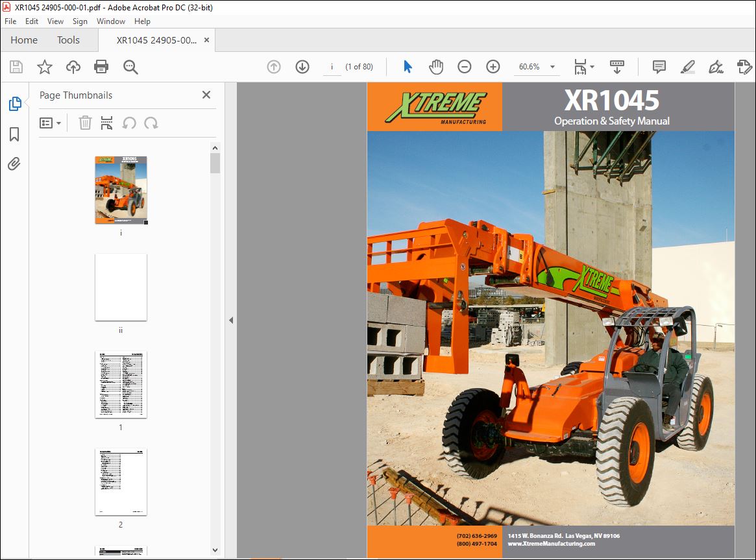Open the thumbnails options dropdown
Viewport: 756px width, 560px height.
coord(50,123)
